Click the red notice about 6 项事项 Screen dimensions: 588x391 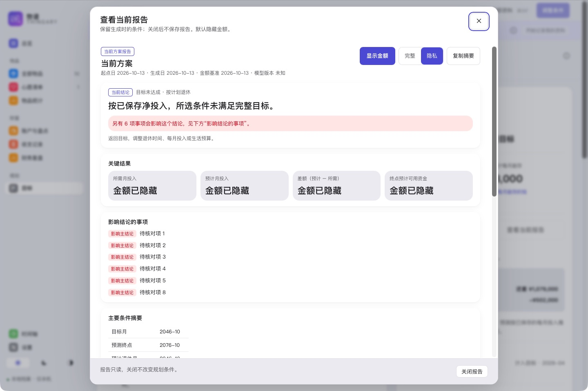coord(290,123)
